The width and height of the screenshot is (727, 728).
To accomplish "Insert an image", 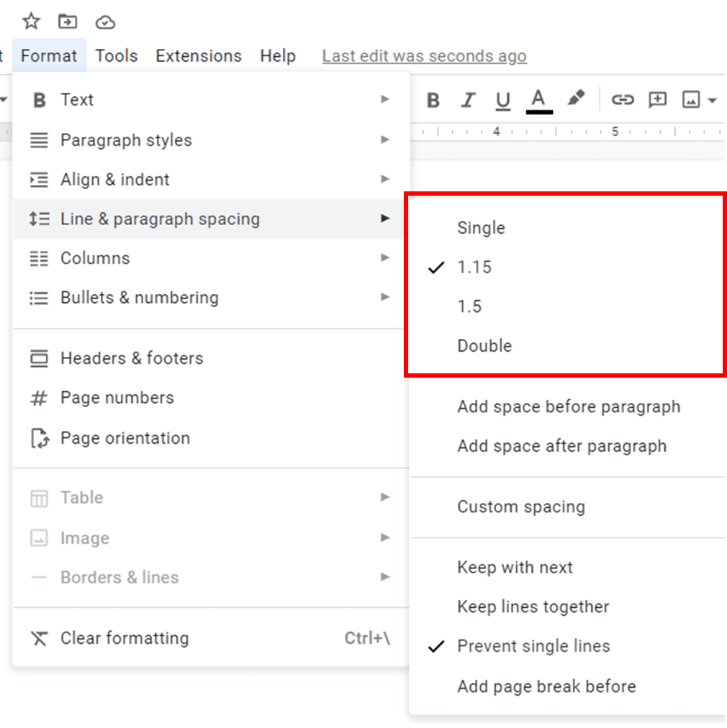I will (691, 100).
